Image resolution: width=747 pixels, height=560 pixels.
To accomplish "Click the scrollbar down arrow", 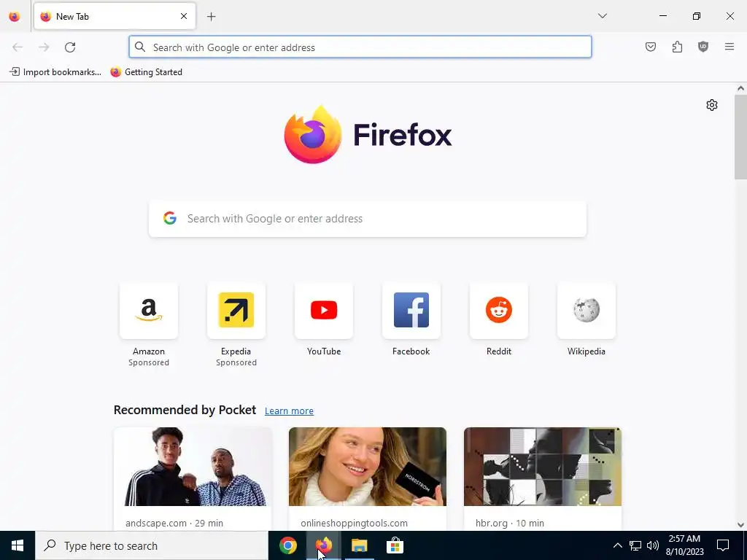I will coord(740,525).
